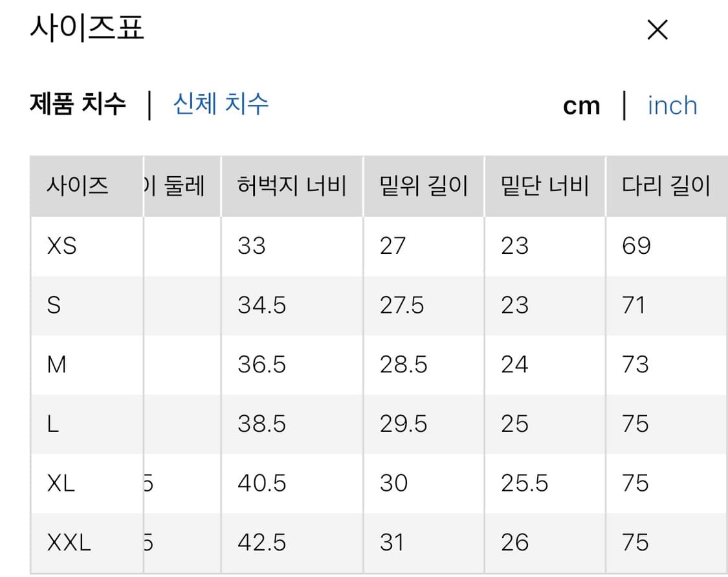Click the 허벅지 너비 column header
This screenshot has height=577, width=728.
291,186
